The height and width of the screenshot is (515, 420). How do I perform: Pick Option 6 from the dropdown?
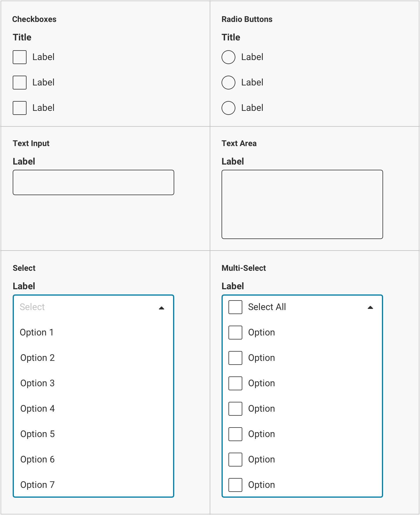(37, 459)
